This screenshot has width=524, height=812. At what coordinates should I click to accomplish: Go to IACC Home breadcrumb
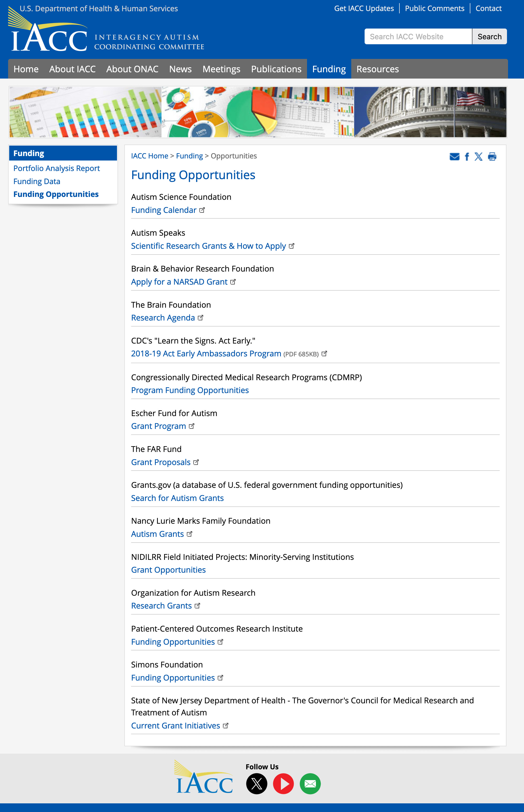150,156
